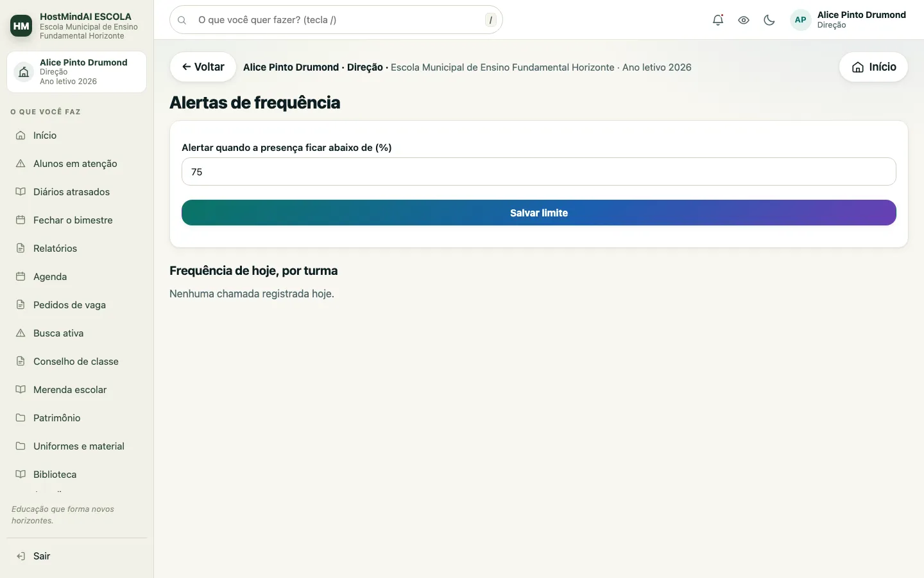This screenshot has width=924, height=578.
Task: Click the Alunos em atenção warning icon
Action: 21,164
